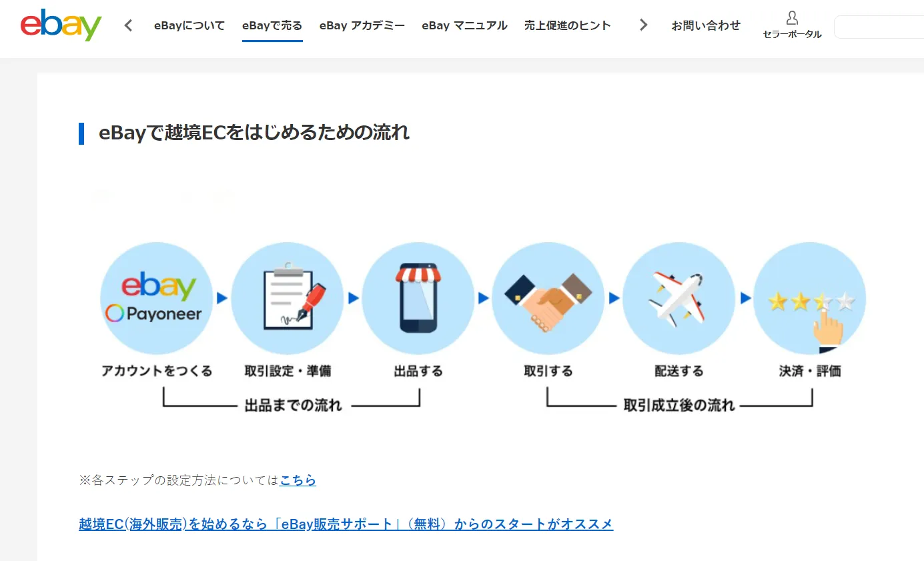Click the handshake trade icon

tap(548, 298)
